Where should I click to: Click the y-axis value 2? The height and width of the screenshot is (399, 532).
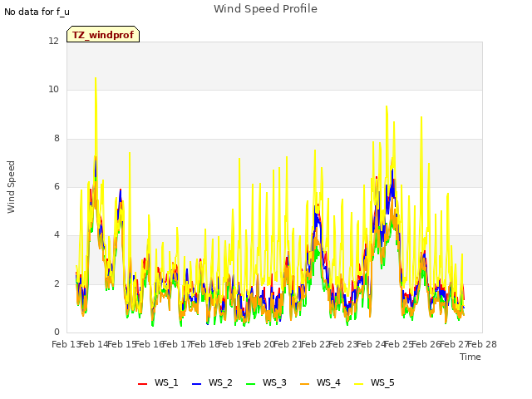click(57, 283)
